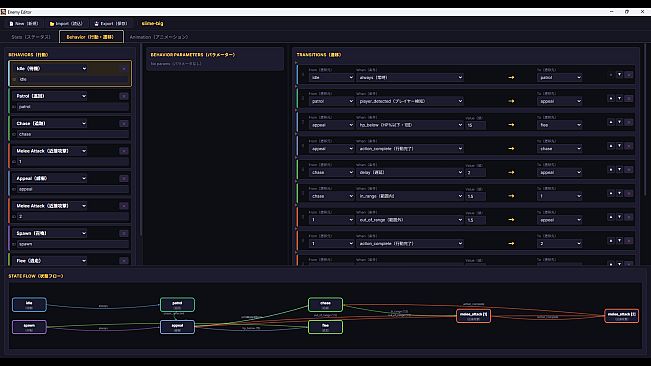Select the appeal node in State Flow
This screenshot has height=366, width=651.
click(x=177, y=327)
